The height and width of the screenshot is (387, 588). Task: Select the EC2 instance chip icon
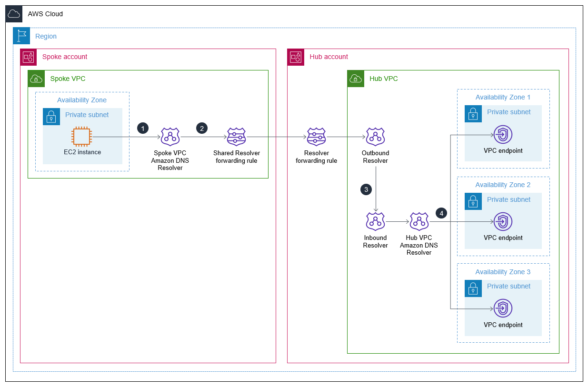pos(82,137)
